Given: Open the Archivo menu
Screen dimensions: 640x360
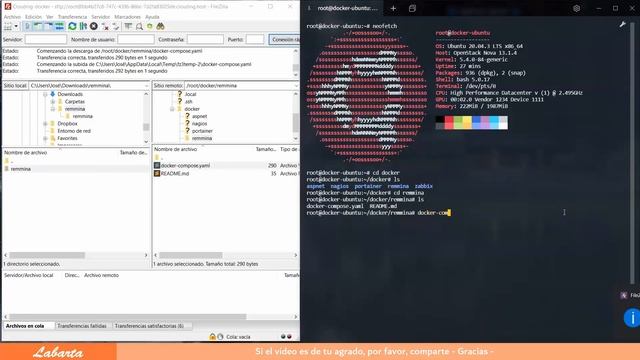Looking at the screenshot, I should 12,17.
